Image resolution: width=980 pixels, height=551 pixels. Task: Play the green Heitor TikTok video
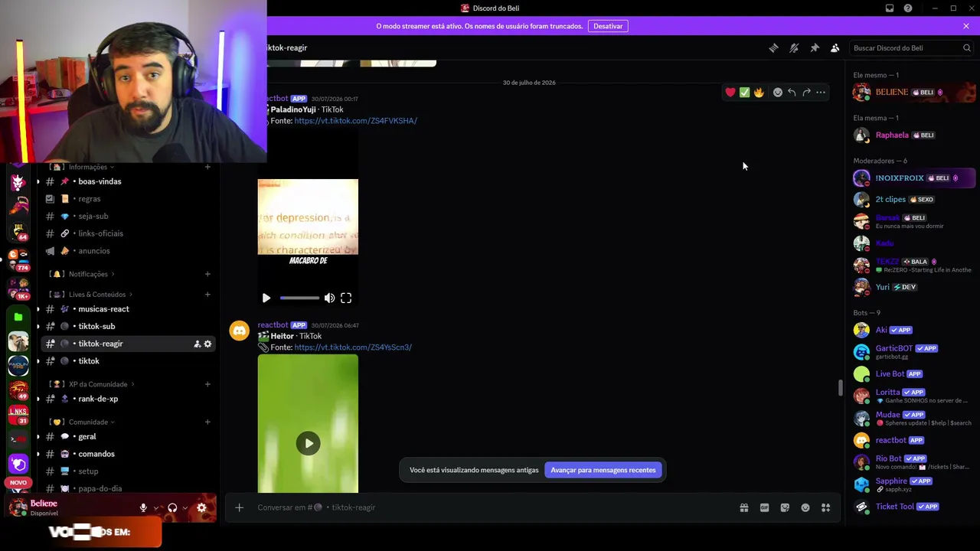coord(308,443)
